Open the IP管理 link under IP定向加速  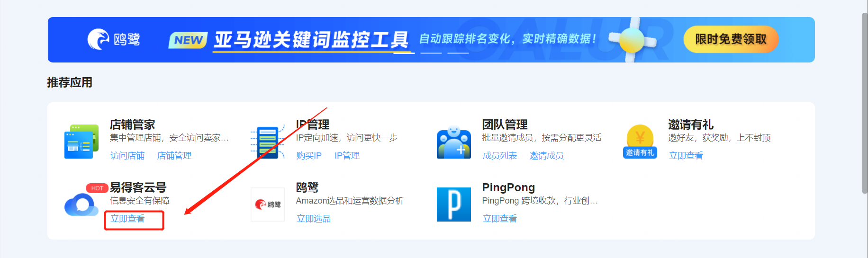pos(347,156)
